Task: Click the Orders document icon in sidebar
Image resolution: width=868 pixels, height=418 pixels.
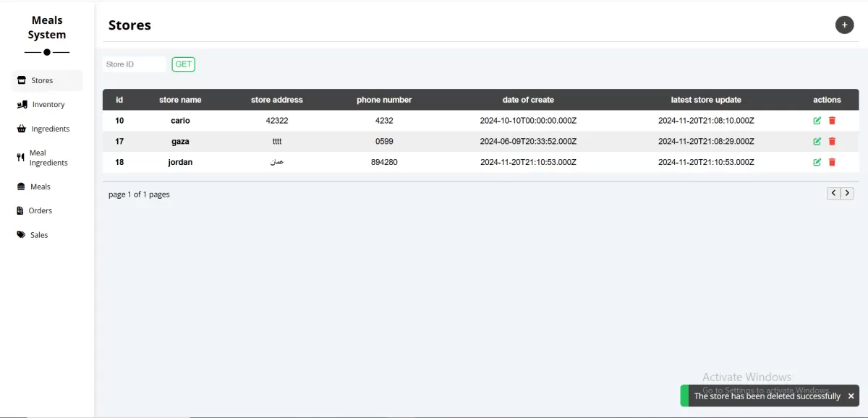Action: point(20,210)
